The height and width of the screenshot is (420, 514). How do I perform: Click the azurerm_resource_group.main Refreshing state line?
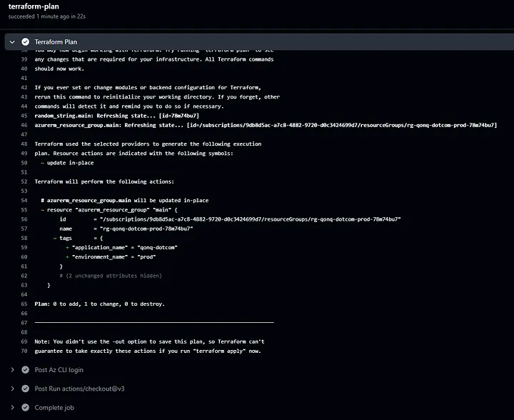coord(266,125)
